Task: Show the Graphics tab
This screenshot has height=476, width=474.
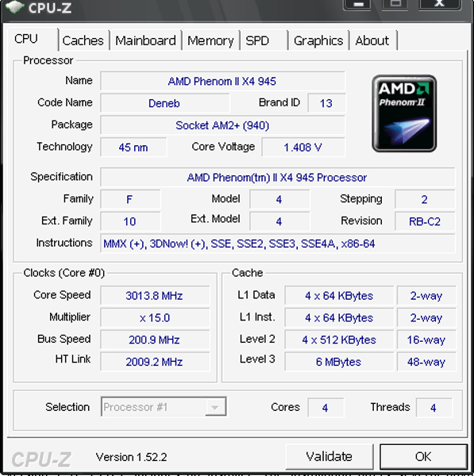Action: [x=318, y=40]
